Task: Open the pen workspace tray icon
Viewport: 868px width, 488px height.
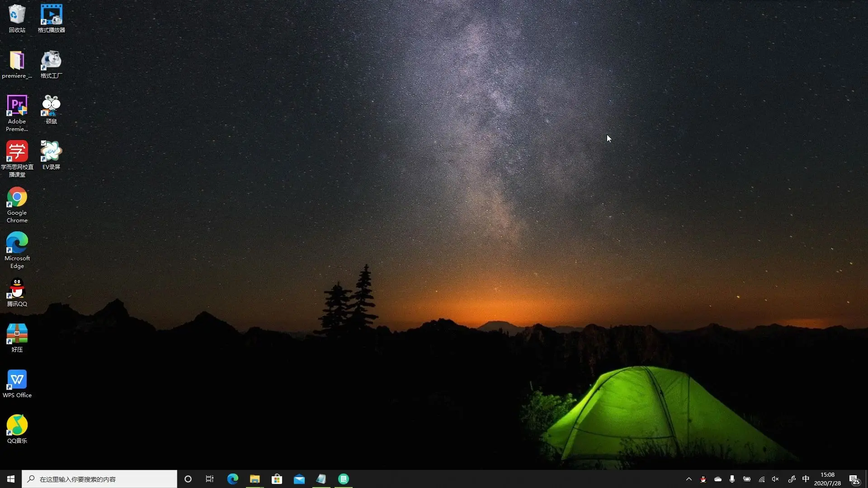Action: tap(792, 479)
